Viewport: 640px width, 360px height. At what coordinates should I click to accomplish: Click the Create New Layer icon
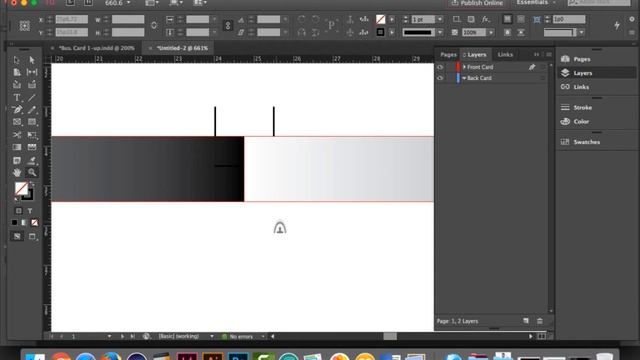click(x=526, y=321)
